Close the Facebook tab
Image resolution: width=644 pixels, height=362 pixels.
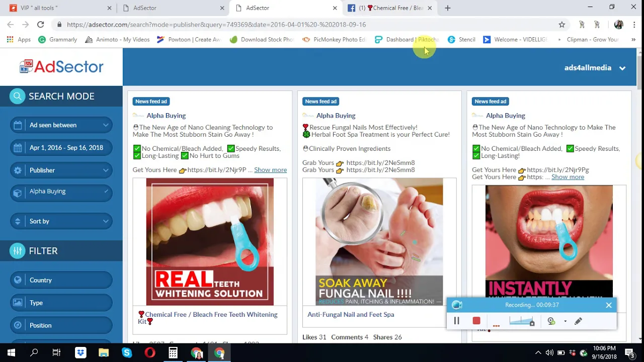click(429, 8)
